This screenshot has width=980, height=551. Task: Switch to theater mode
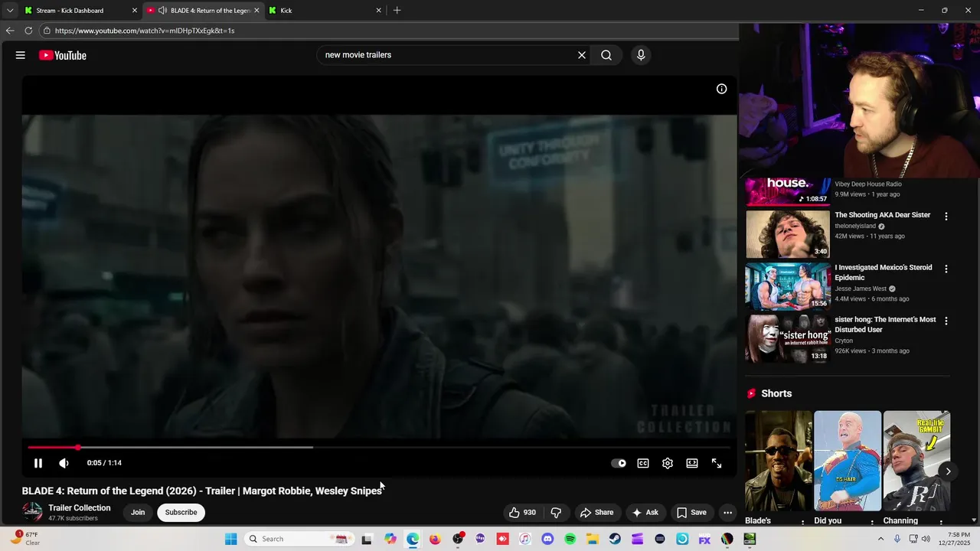coord(692,463)
